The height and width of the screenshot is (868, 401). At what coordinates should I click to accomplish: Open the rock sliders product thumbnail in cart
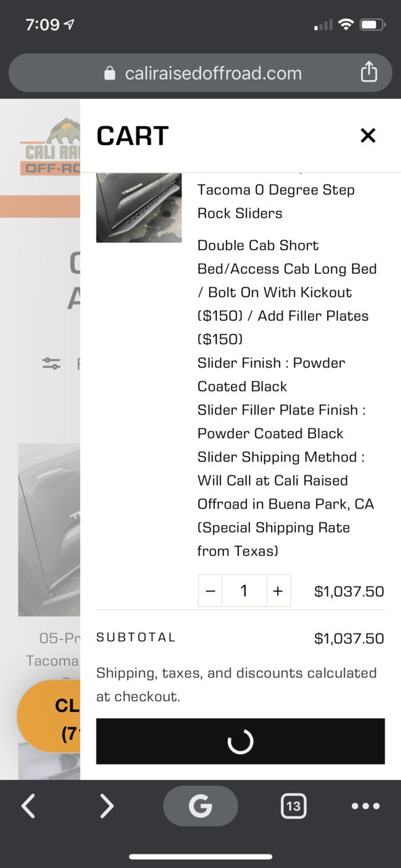(x=139, y=208)
